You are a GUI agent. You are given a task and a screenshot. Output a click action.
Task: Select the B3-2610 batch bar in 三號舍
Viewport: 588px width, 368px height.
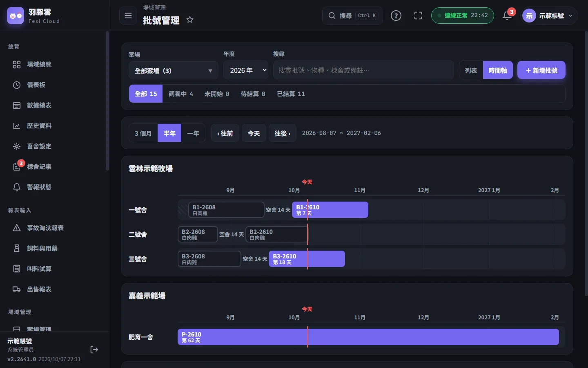click(x=307, y=259)
